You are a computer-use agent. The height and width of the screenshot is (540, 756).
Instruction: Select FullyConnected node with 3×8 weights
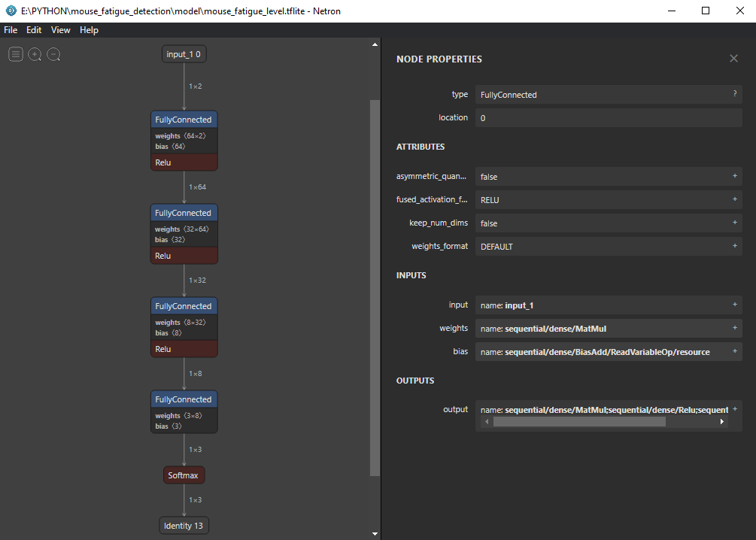184,399
